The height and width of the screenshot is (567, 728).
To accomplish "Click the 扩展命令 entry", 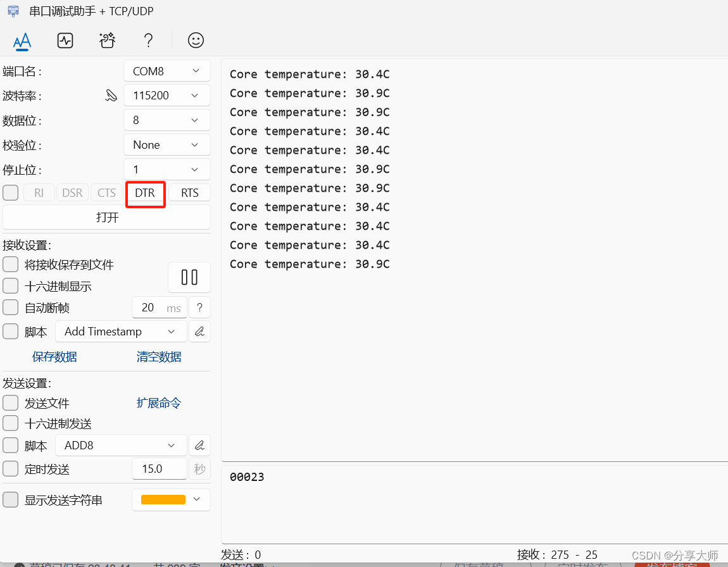I will [x=158, y=402].
